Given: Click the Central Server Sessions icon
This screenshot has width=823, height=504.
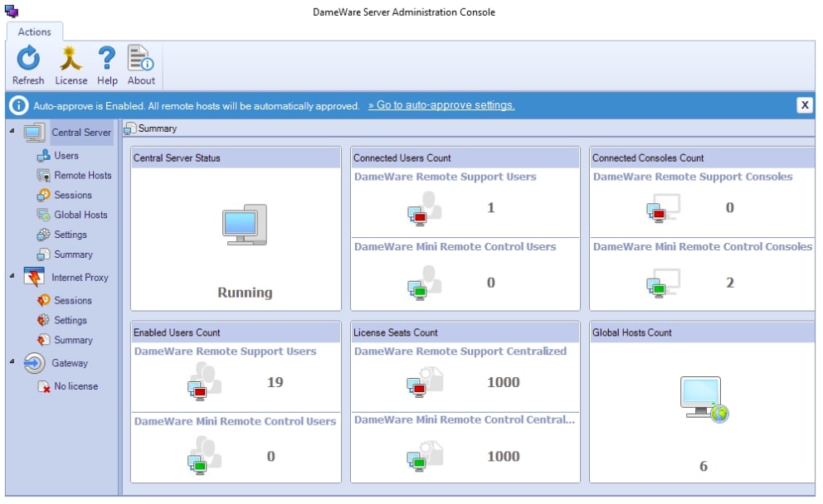Looking at the screenshot, I should click(x=44, y=195).
